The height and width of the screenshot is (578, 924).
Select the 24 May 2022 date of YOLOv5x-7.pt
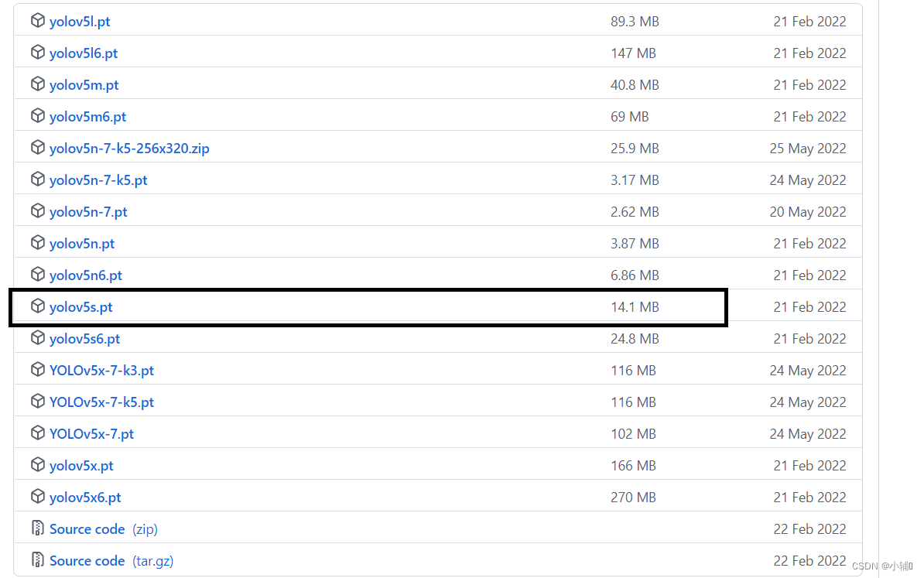click(808, 434)
